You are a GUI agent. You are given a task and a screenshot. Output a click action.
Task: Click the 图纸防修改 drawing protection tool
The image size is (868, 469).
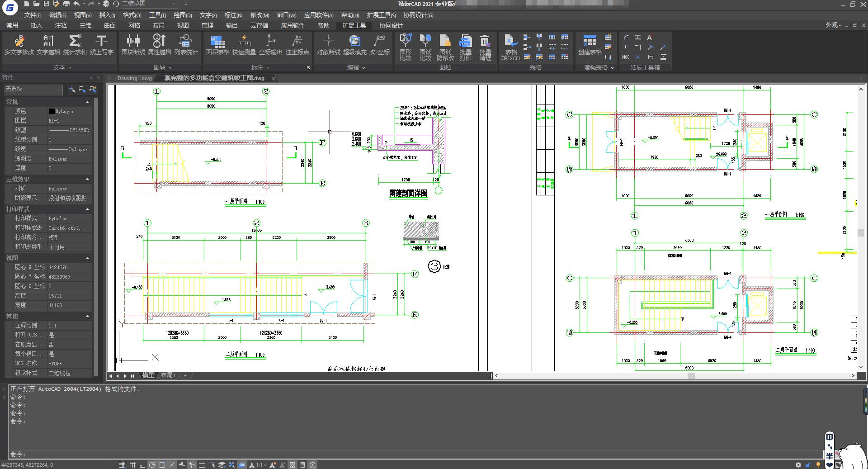tap(445, 47)
